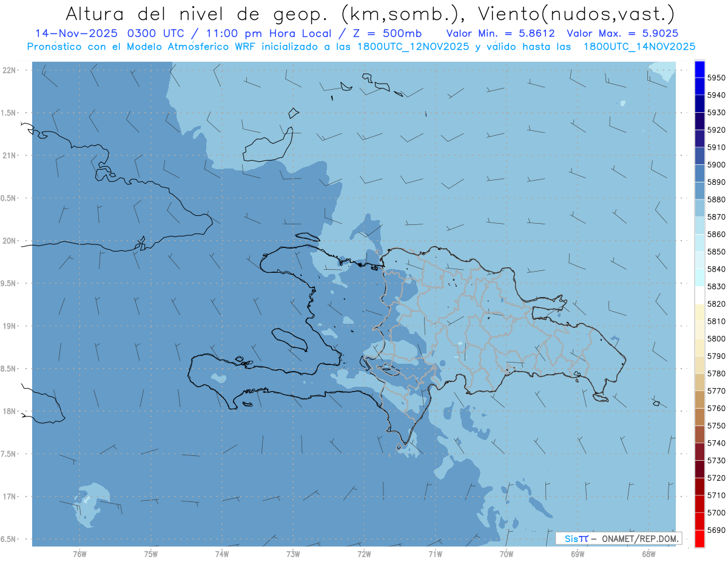Select the top bright-blue colorbar segment above 5950
Image resolution: width=728 pixels, height=562 pixels.
pyautogui.click(x=699, y=69)
